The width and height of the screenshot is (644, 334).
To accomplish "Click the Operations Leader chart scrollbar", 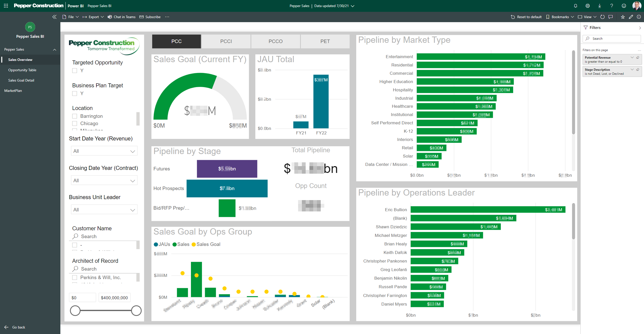I will point(574,221).
